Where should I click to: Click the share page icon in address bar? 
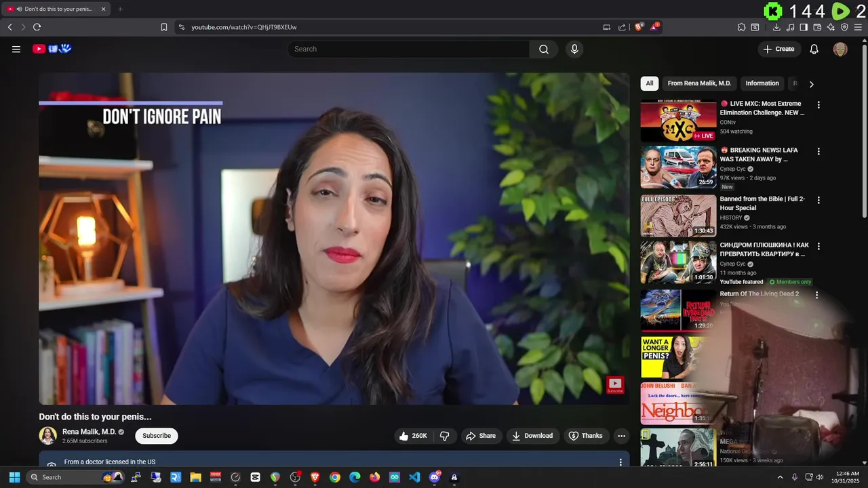(x=622, y=27)
